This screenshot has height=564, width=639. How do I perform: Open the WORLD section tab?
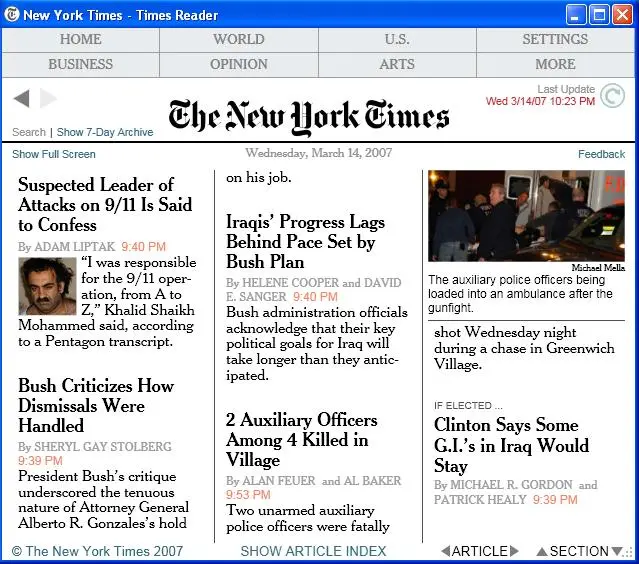click(239, 40)
